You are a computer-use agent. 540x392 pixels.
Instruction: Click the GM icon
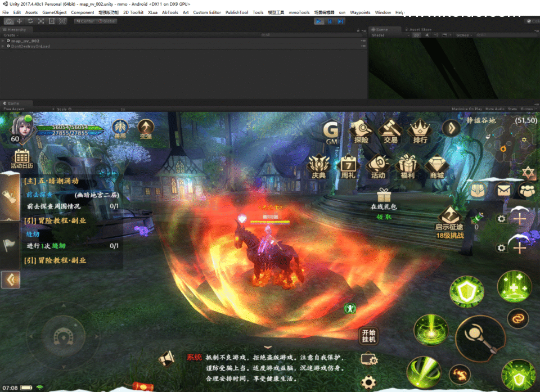click(x=331, y=133)
